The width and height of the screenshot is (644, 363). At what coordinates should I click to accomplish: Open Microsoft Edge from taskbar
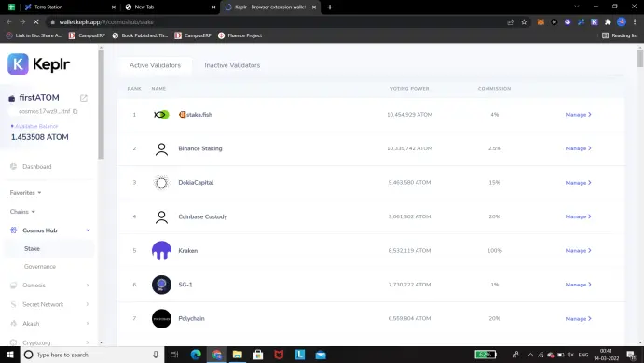[196, 355]
